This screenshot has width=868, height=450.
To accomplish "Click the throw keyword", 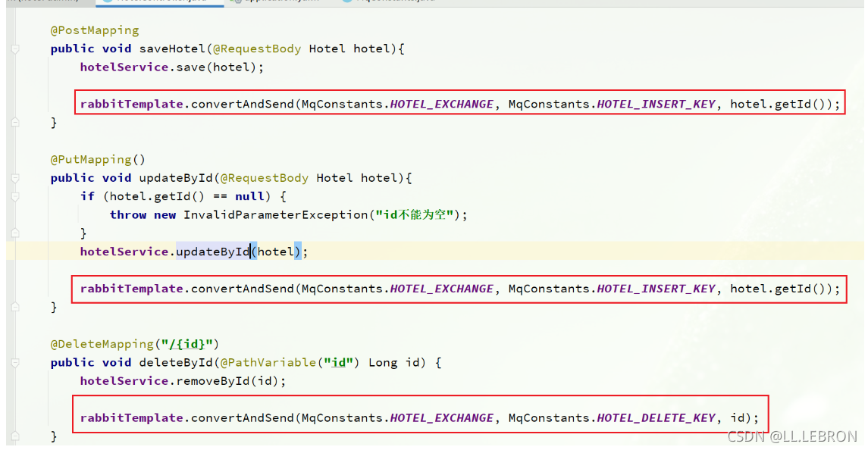I will (128, 214).
